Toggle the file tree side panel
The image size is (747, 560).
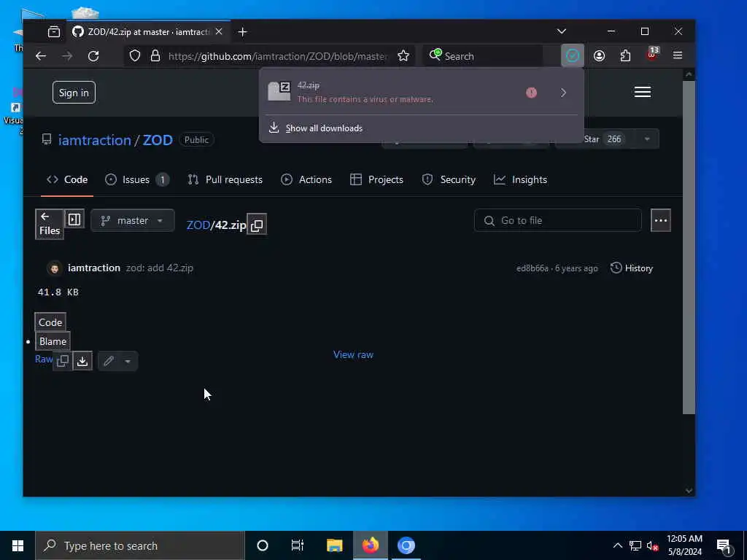pos(74,219)
